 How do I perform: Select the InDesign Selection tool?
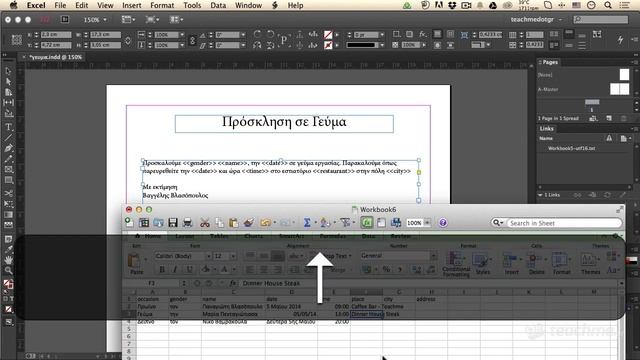click(x=8, y=71)
